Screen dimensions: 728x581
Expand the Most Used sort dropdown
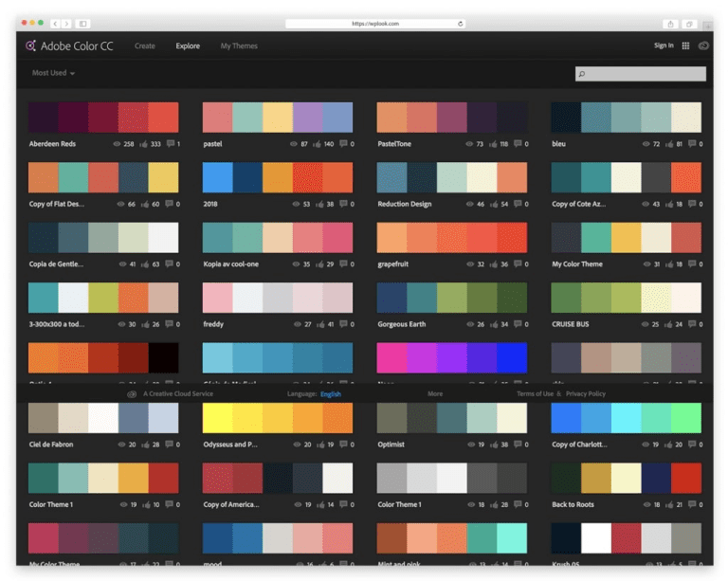tap(53, 73)
